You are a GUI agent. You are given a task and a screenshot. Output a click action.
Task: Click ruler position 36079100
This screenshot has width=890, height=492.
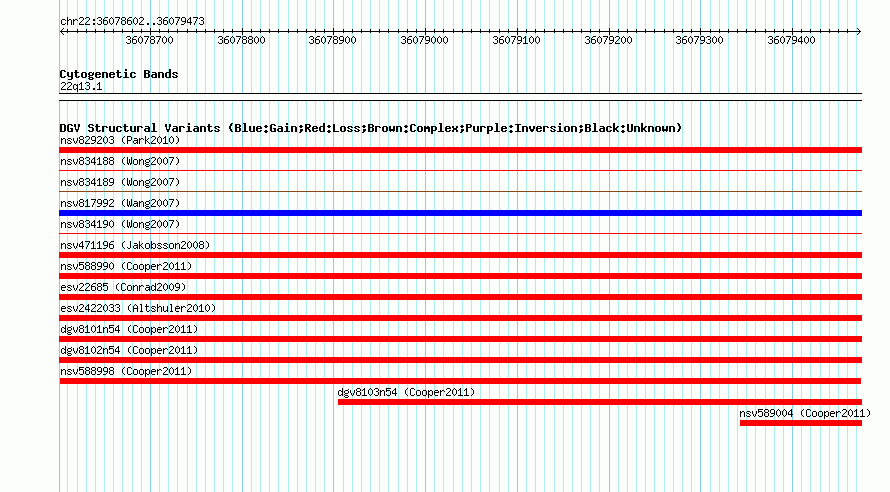[517, 40]
